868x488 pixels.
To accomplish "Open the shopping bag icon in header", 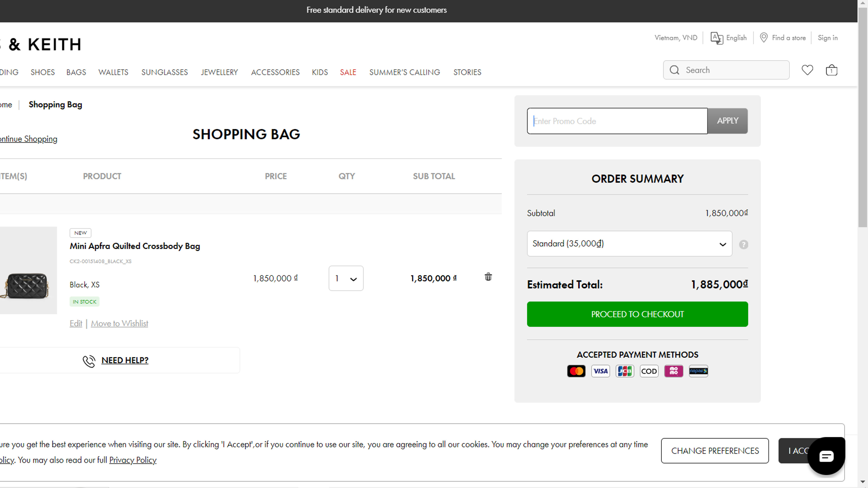I will pos(831,70).
